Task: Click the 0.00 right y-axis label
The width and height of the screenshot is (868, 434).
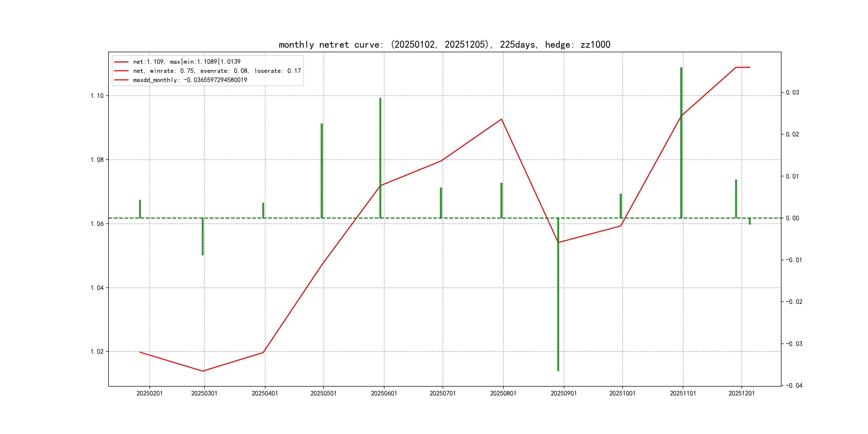Action: pos(792,218)
